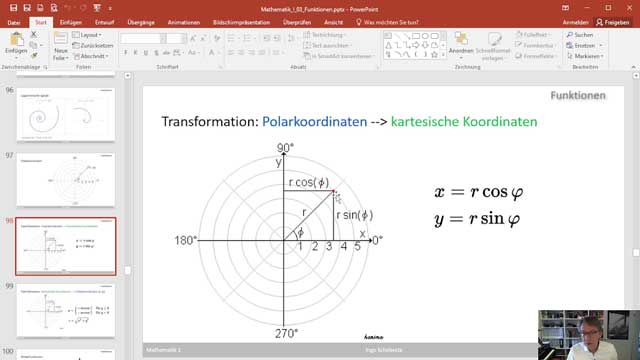Open the Abschnitt dropdown

91,56
